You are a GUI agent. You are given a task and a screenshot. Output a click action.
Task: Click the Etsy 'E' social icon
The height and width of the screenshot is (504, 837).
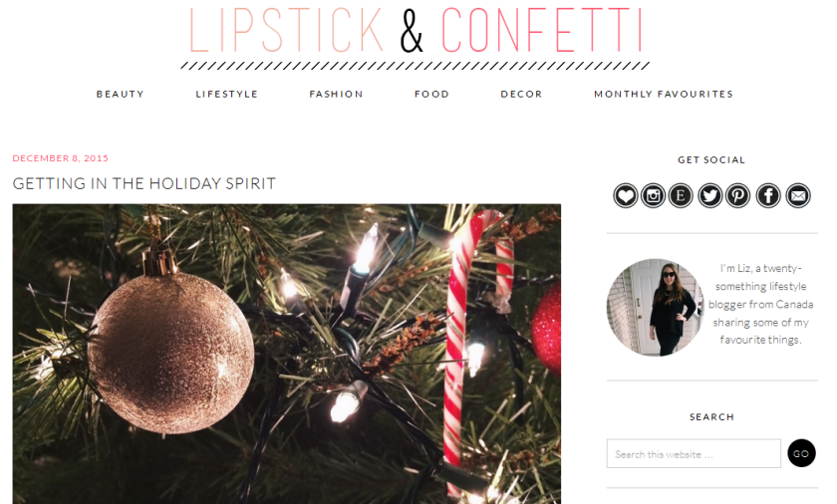pyautogui.click(x=681, y=196)
